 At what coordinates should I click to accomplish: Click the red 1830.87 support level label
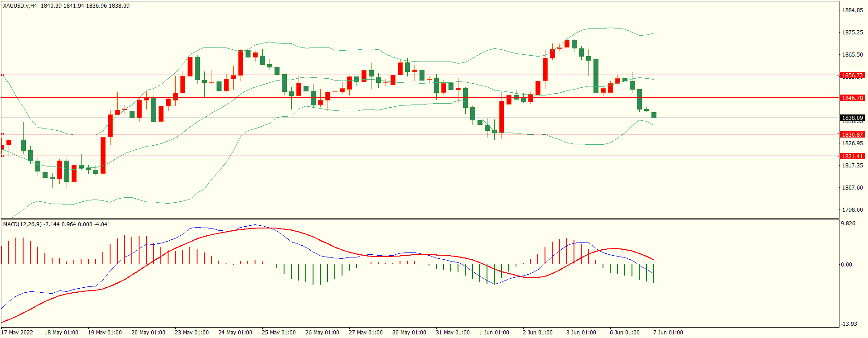852,134
